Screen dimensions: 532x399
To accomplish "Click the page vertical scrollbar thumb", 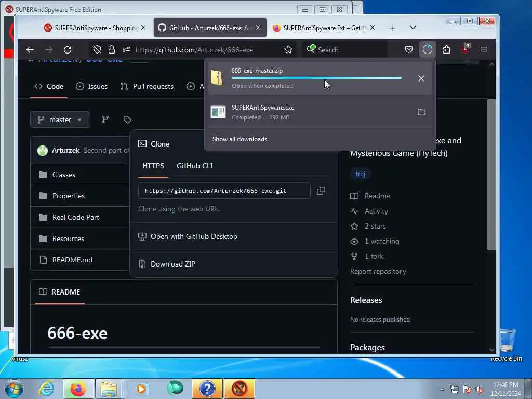I will (491, 175).
